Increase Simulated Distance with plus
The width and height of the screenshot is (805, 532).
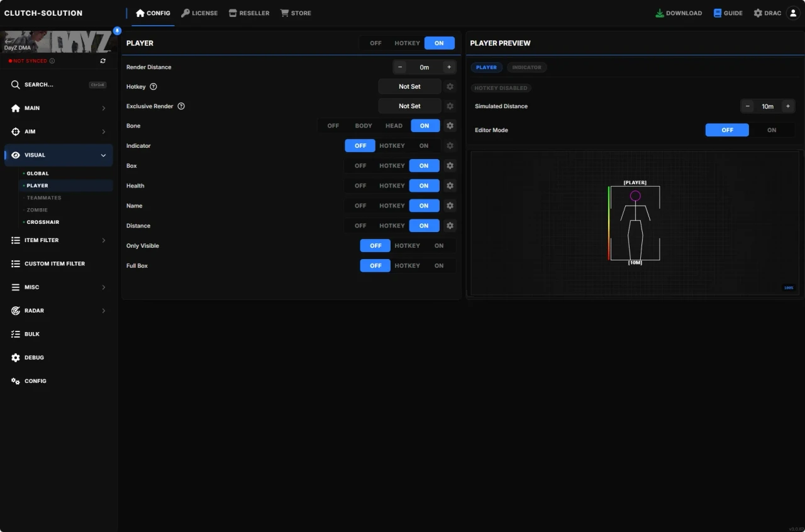(x=787, y=106)
